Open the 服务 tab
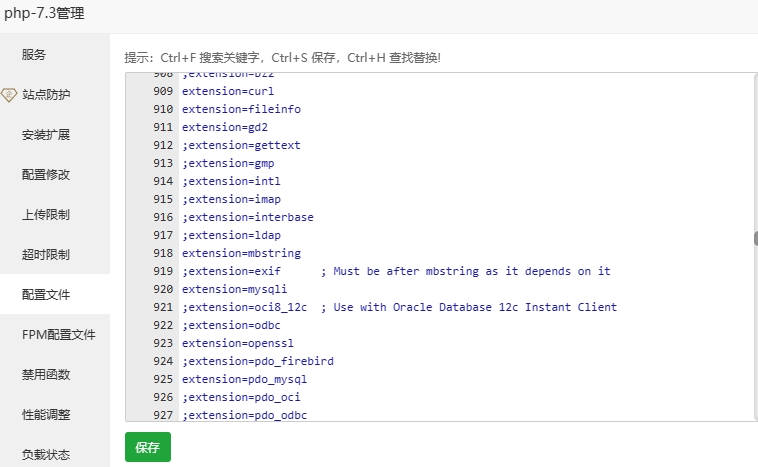 click(x=34, y=55)
